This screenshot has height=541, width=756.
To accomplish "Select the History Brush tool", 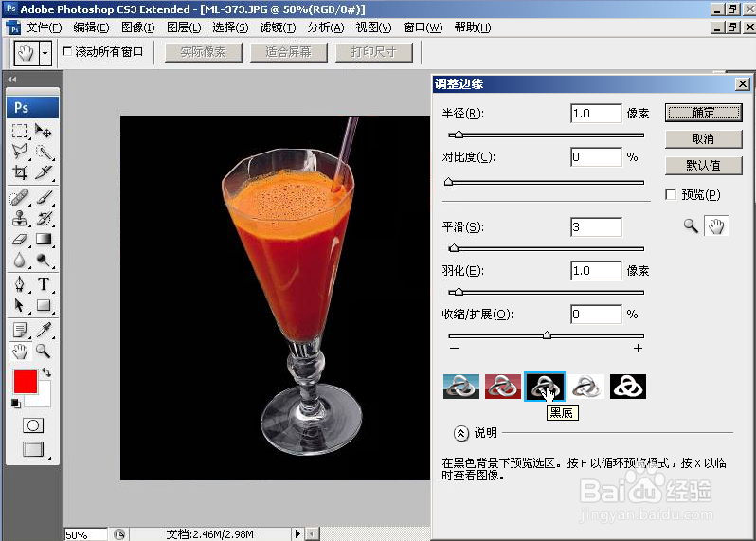I will [44, 218].
